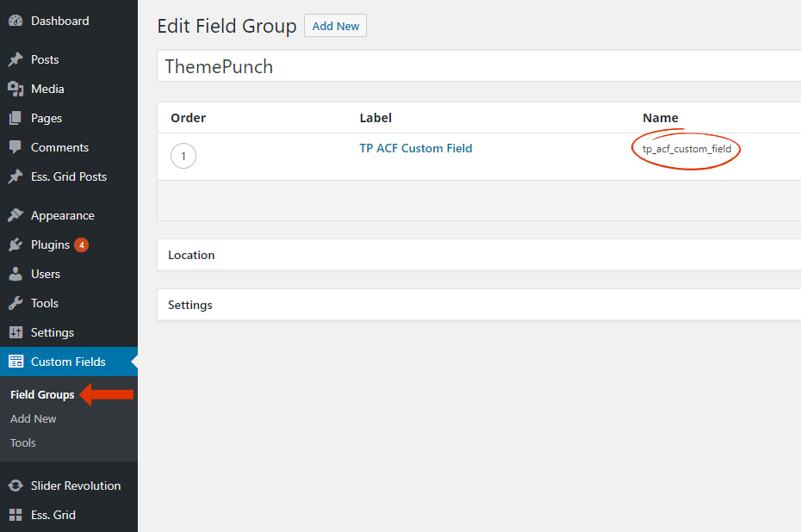Click the Posts pushpin icon
Viewport: 801px width, 532px height.
(16, 59)
